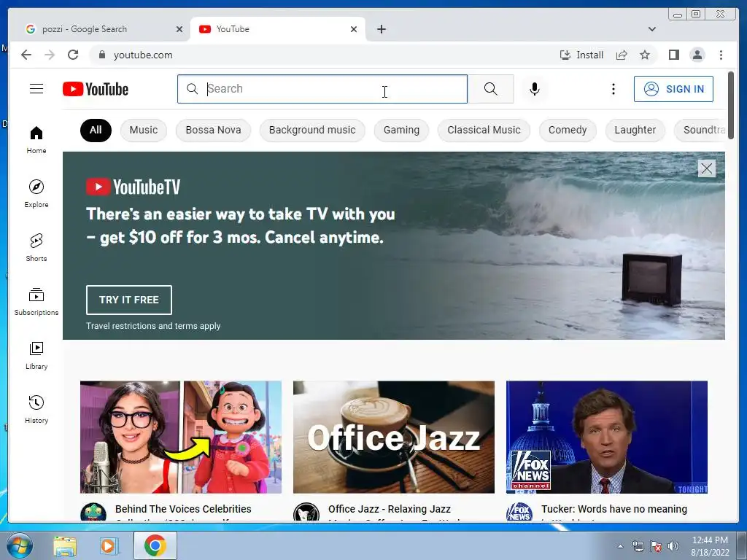747x560 pixels.
Task: Open Explore in sidebar
Action: click(36, 194)
